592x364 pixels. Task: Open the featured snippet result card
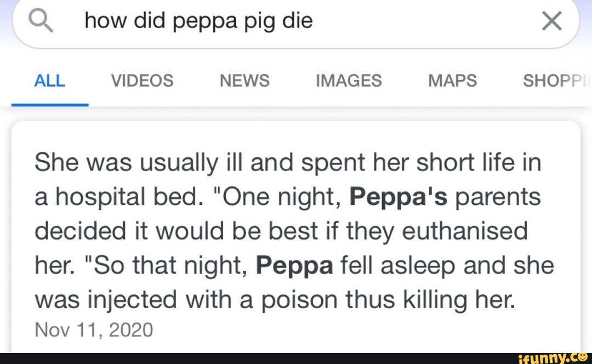[x=296, y=236]
